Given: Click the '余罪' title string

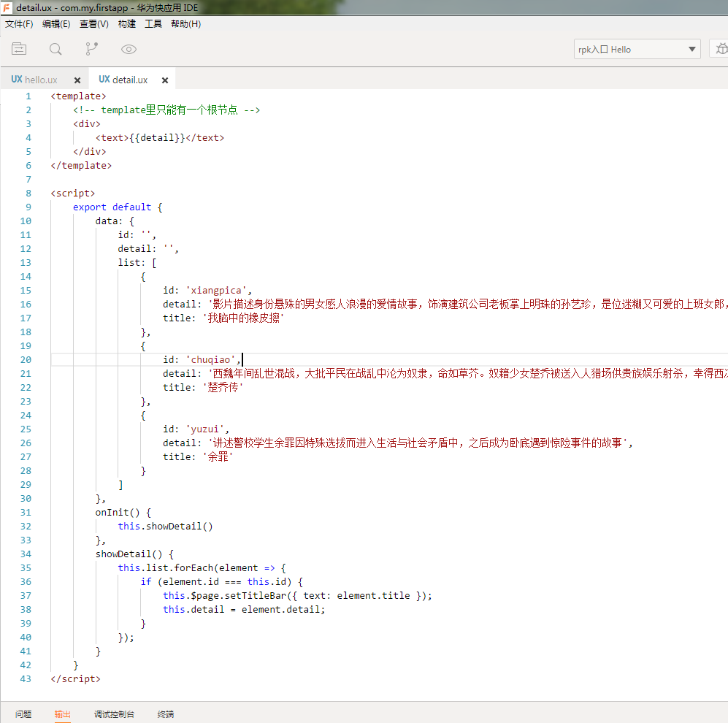Looking at the screenshot, I should (x=218, y=457).
